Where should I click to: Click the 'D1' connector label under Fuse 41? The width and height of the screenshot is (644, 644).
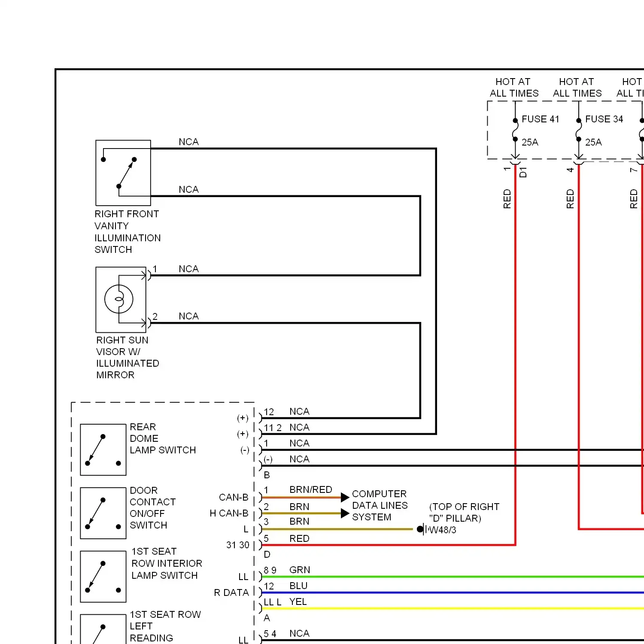tap(523, 173)
